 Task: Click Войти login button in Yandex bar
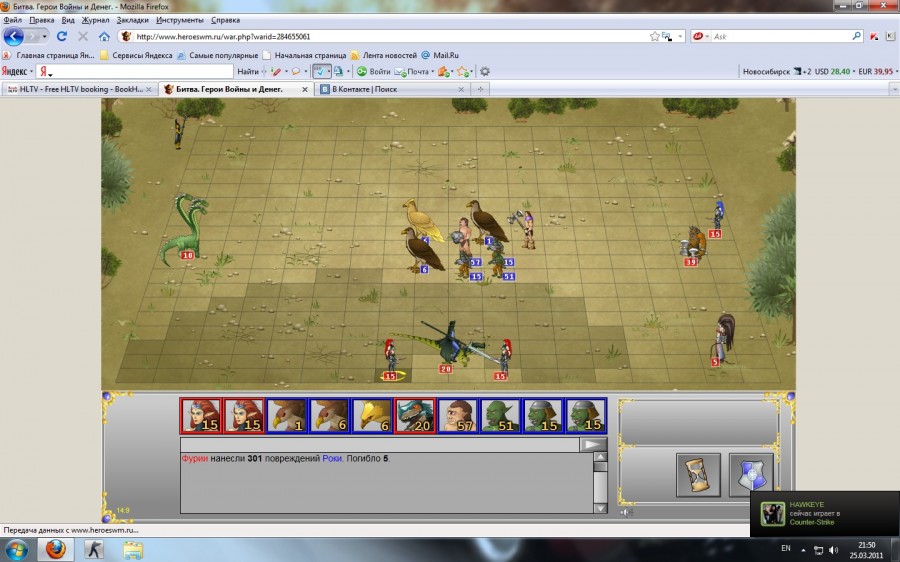click(x=374, y=72)
